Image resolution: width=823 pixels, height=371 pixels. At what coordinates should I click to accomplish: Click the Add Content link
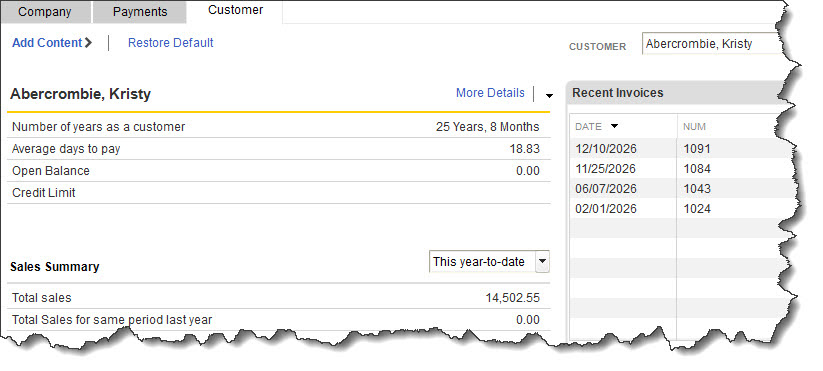coord(47,43)
